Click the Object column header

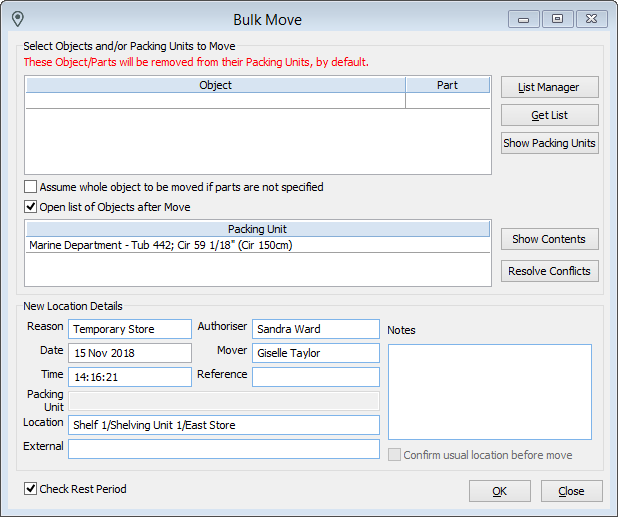pos(215,85)
